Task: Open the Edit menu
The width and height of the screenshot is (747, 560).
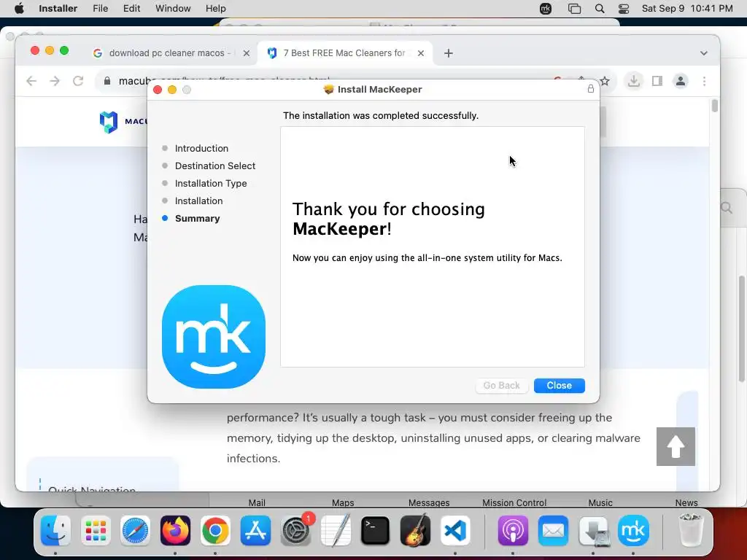Action: [131, 9]
